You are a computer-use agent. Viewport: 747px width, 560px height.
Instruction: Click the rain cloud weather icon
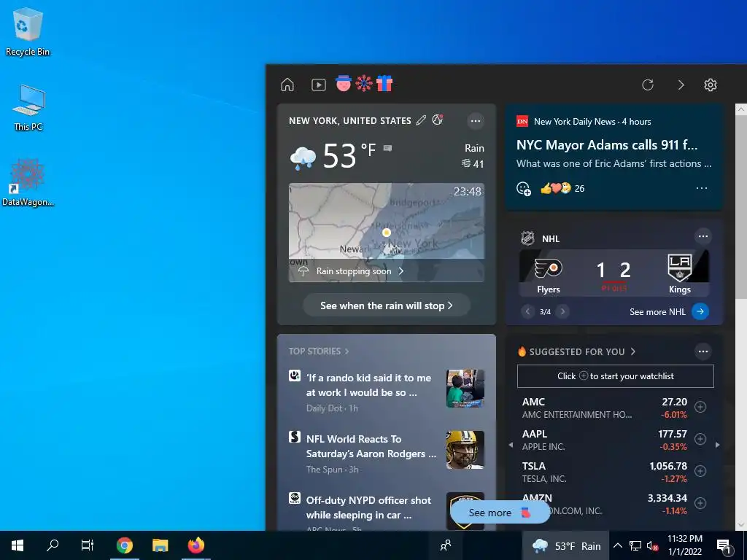(303, 157)
